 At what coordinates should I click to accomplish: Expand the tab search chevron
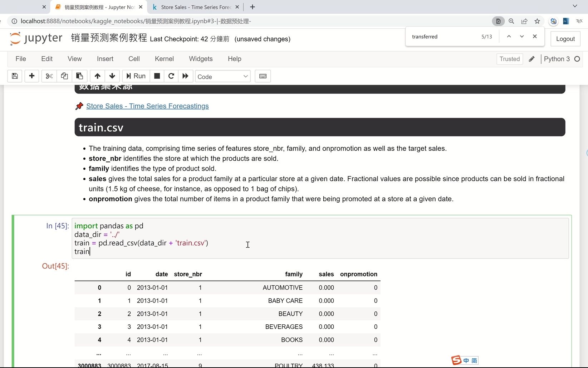tap(575, 6)
